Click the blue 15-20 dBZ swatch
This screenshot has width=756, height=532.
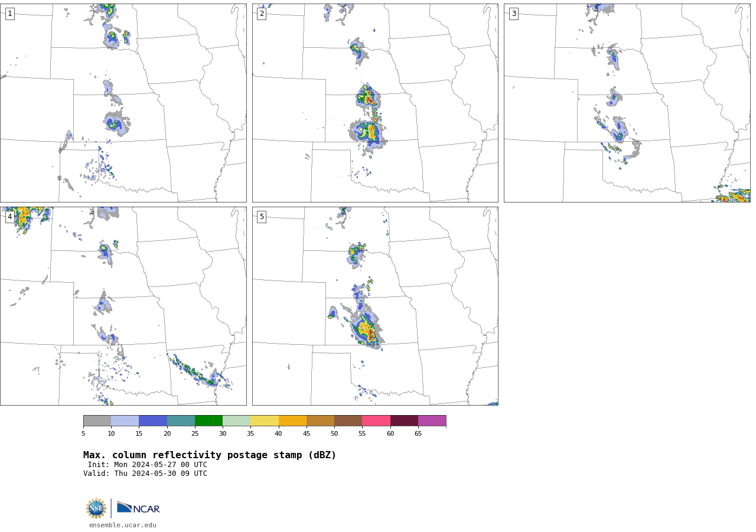coord(153,420)
